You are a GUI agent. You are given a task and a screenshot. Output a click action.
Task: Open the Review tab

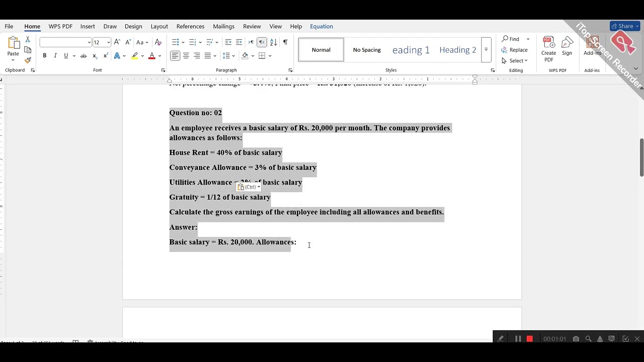click(x=252, y=26)
